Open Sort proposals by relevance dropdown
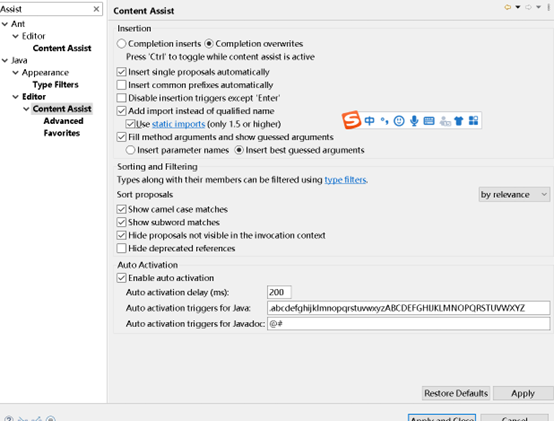This screenshot has width=554, height=421. point(514,195)
